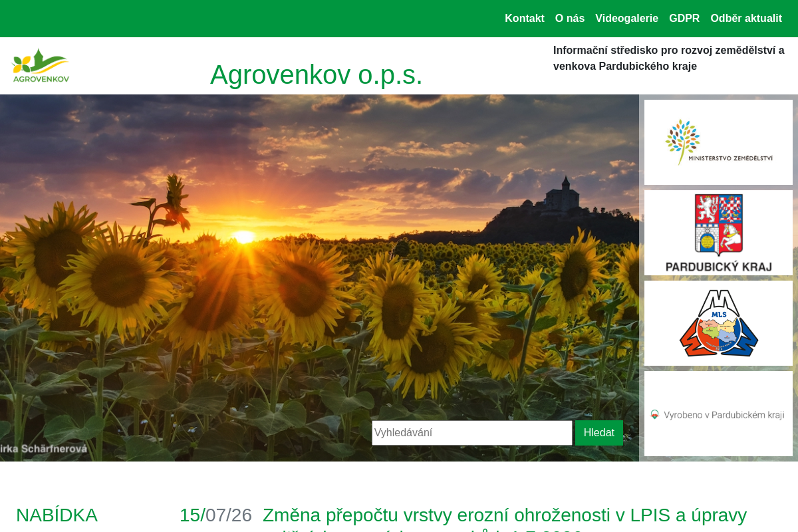Click the Hledat search button
The width and height of the screenshot is (798, 532).
599,433
